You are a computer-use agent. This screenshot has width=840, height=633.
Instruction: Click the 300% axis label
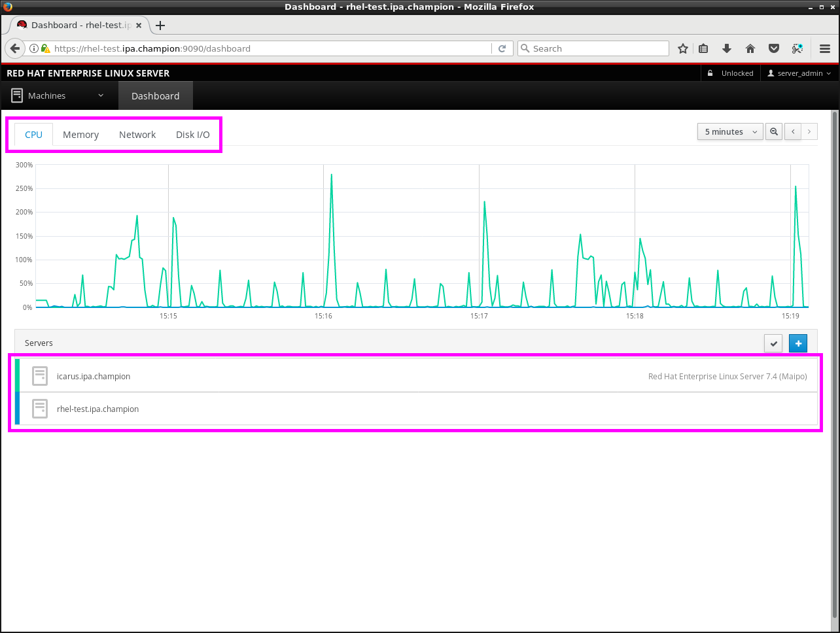24,165
